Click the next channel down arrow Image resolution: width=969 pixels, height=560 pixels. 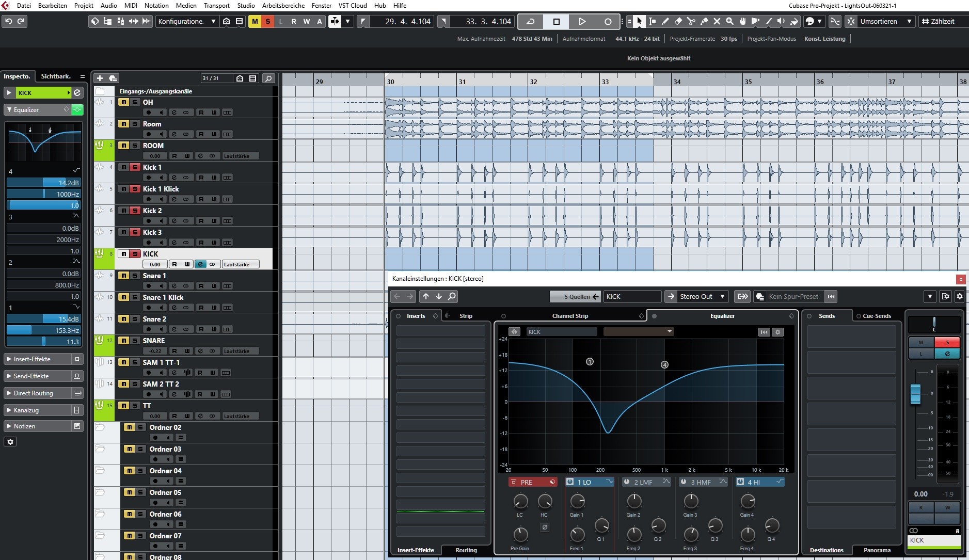[x=439, y=296]
